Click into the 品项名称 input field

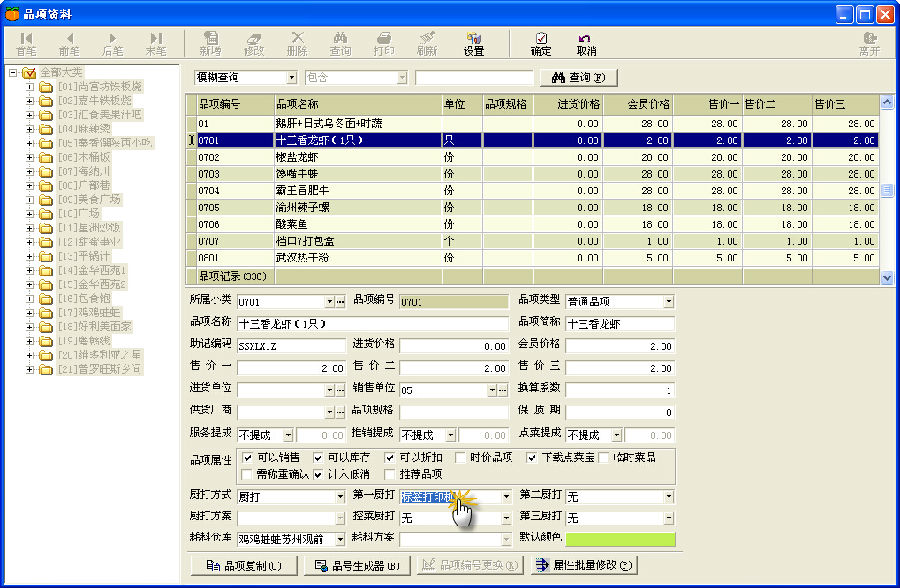pos(374,323)
